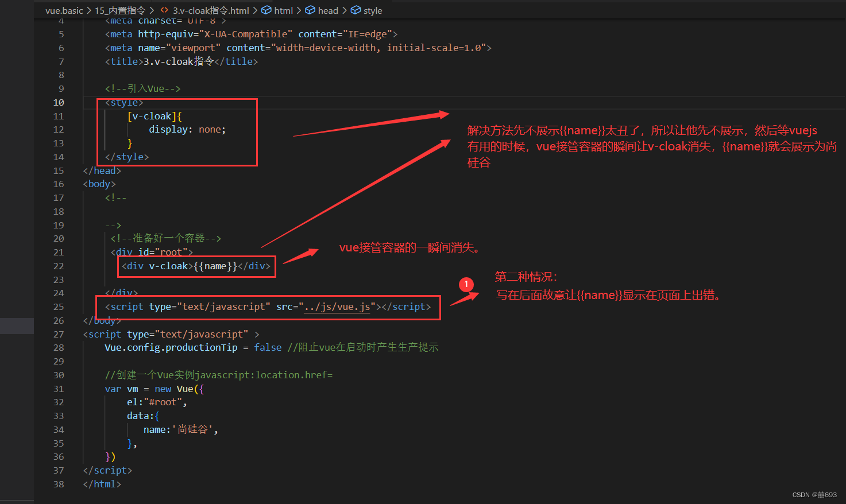Click the highlighted scrollbar region on left edge

pos(17,325)
